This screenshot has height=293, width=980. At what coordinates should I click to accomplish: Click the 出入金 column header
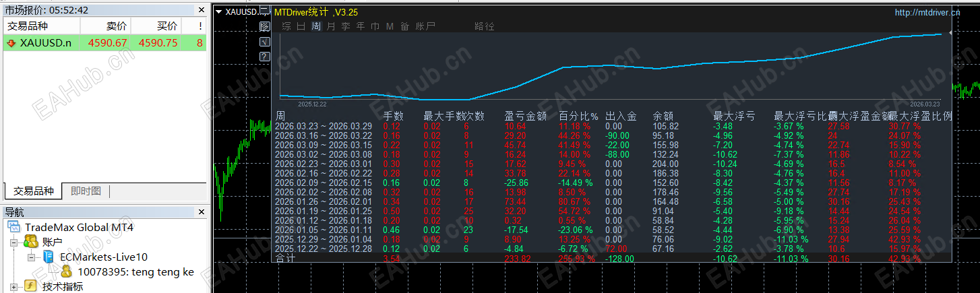pos(621,117)
